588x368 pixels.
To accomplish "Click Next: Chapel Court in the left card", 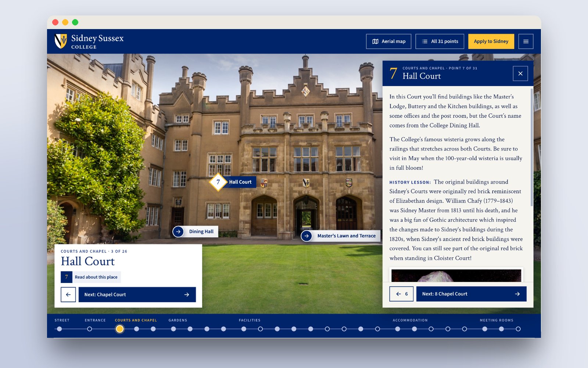I will pyautogui.click(x=137, y=294).
